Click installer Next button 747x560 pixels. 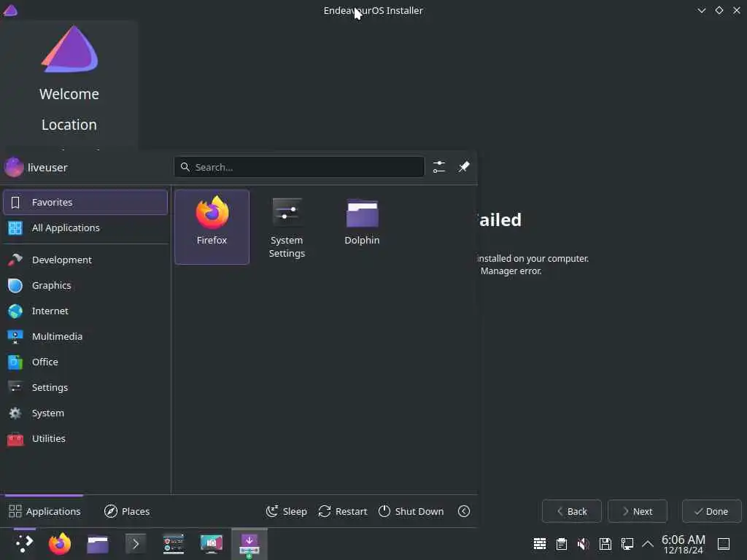click(638, 511)
